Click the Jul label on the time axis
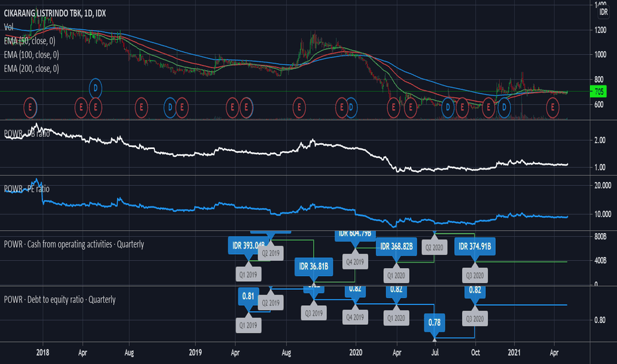The width and height of the screenshot is (617, 364). [435, 353]
